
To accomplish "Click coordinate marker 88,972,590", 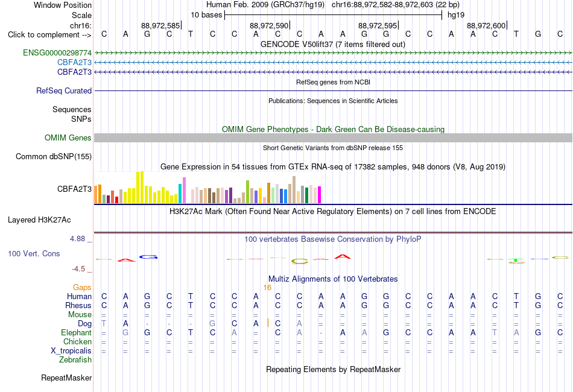I will tap(270, 25).
